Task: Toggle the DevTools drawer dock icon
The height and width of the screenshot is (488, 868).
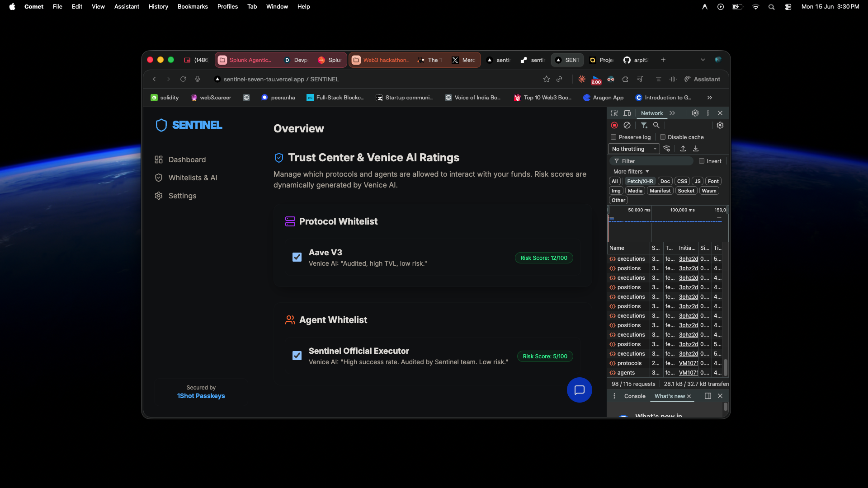Action: click(x=708, y=396)
